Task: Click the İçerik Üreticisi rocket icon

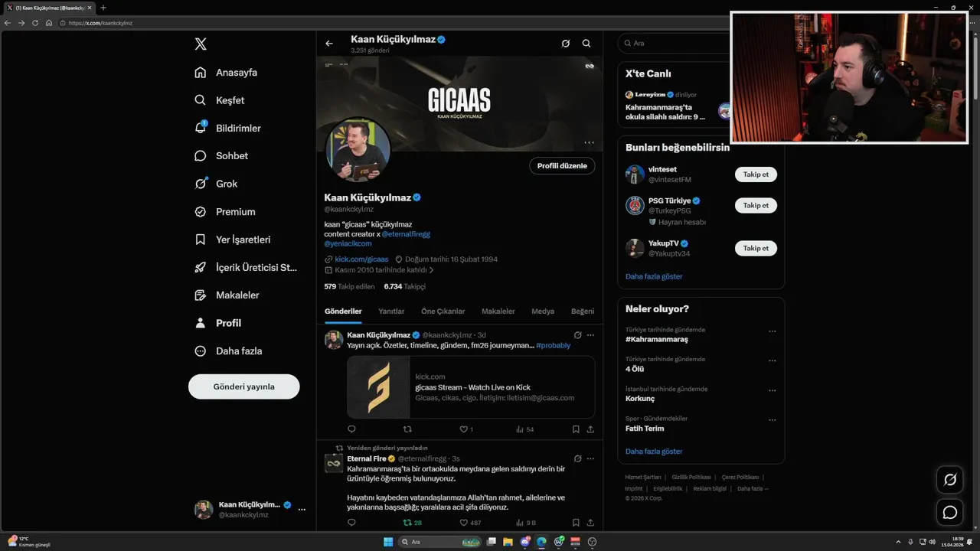Action: pos(201,267)
